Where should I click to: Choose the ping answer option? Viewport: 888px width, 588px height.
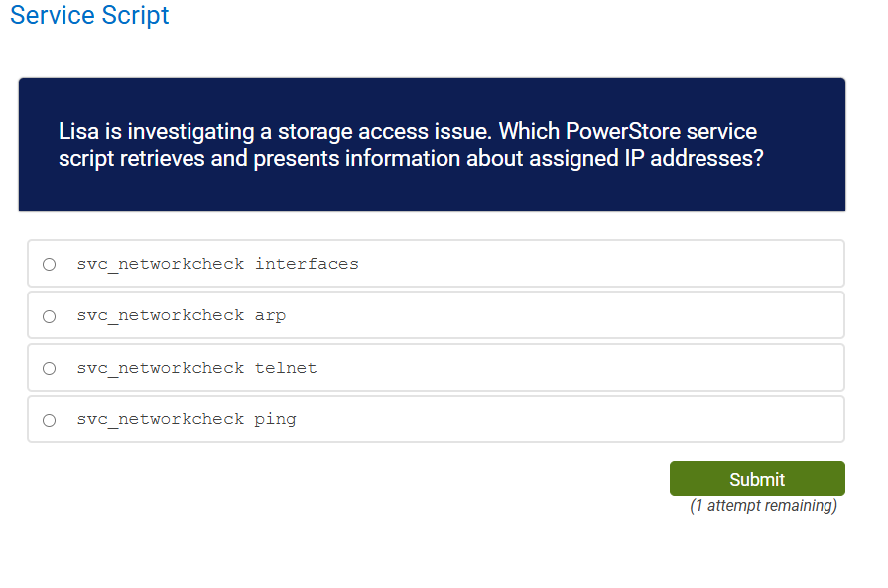tap(185, 418)
